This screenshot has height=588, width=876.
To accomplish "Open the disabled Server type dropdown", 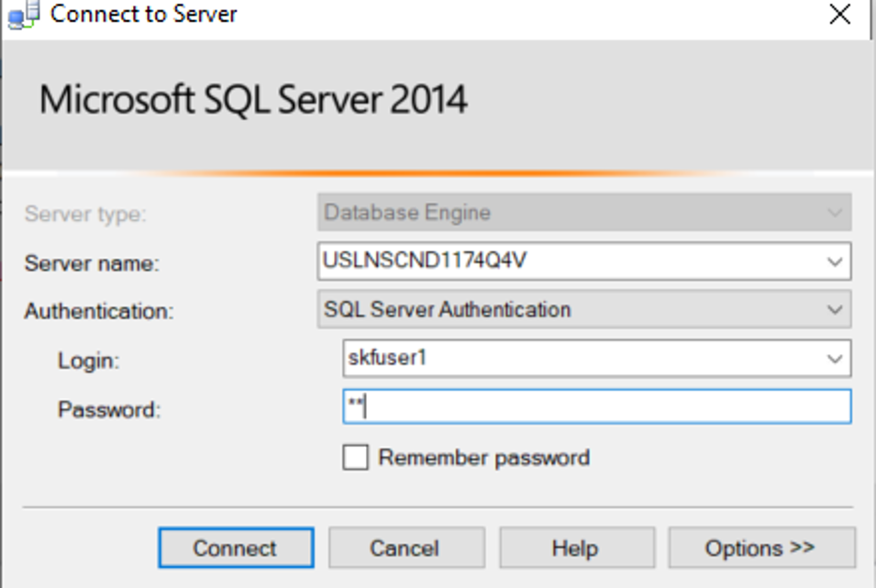I will 584,213.
